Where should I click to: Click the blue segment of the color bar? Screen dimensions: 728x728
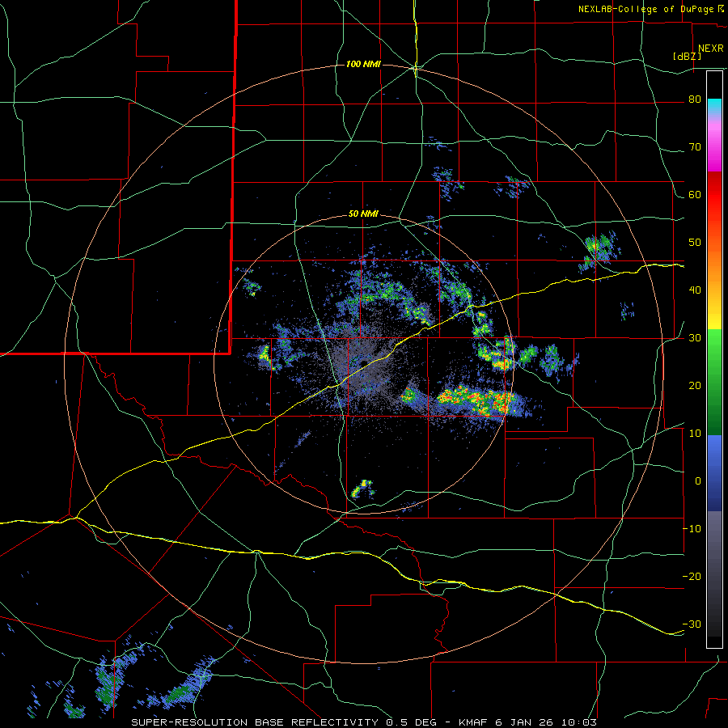[x=714, y=472]
